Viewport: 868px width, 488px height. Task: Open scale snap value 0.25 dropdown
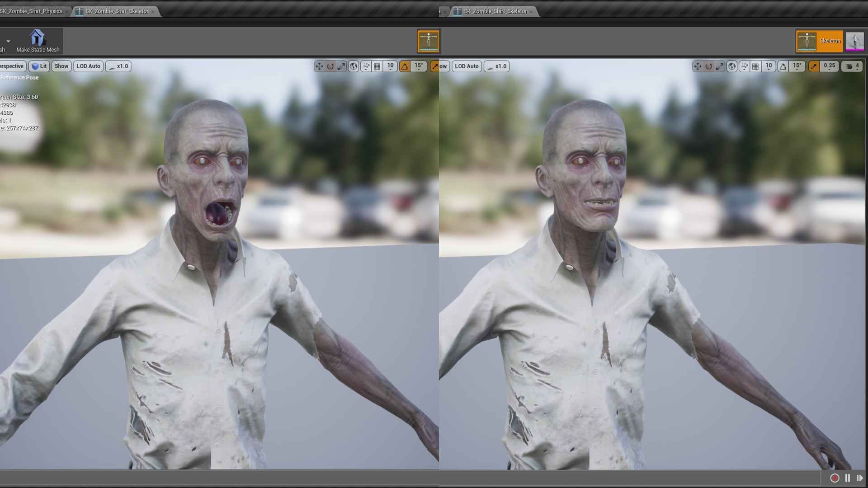[829, 66]
